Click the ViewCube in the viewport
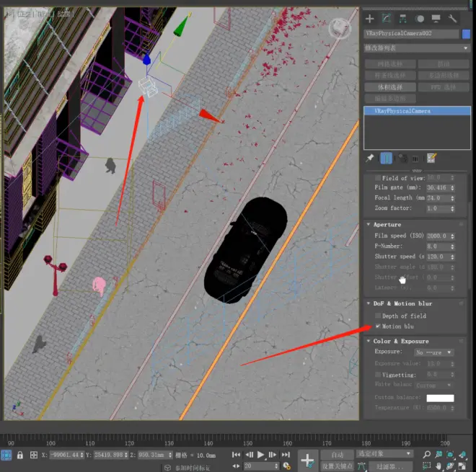Viewport: 476px width, 472px height. [x=340, y=28]
